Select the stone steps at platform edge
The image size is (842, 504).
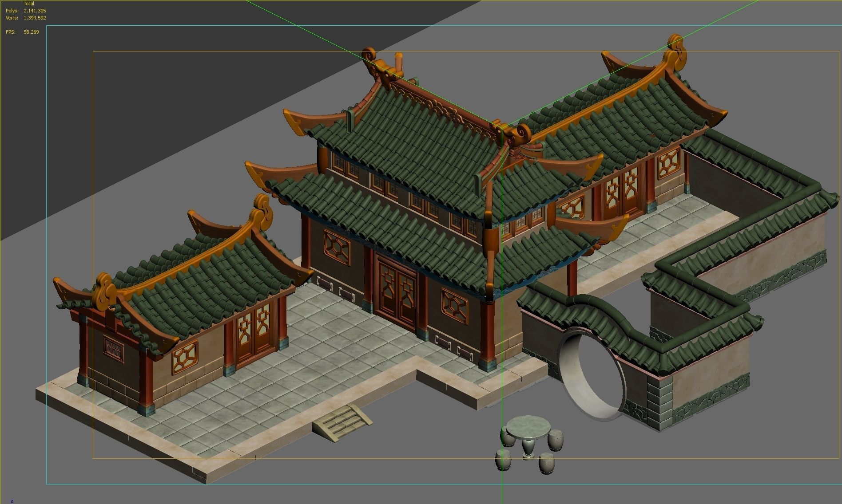[342, 422]
